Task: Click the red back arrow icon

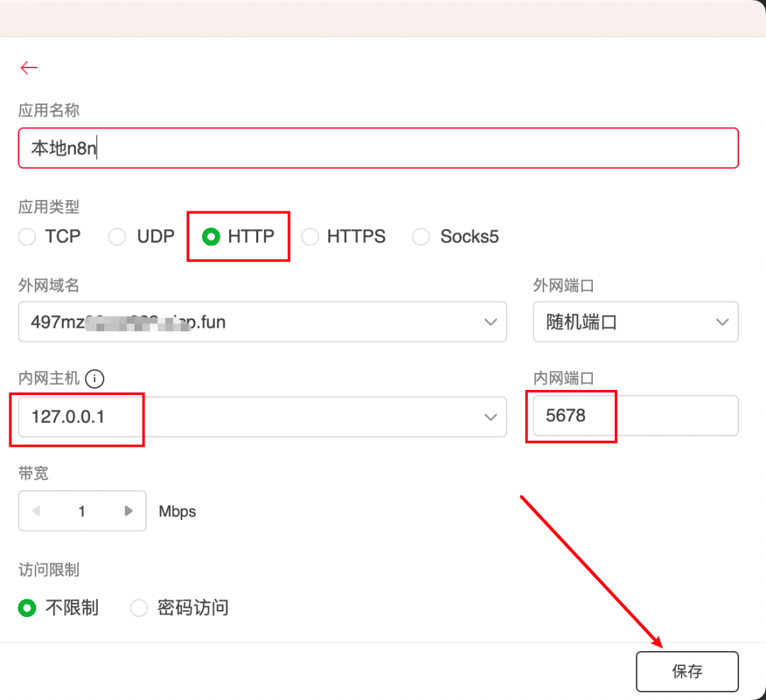Action: click(x=28, y=67)
